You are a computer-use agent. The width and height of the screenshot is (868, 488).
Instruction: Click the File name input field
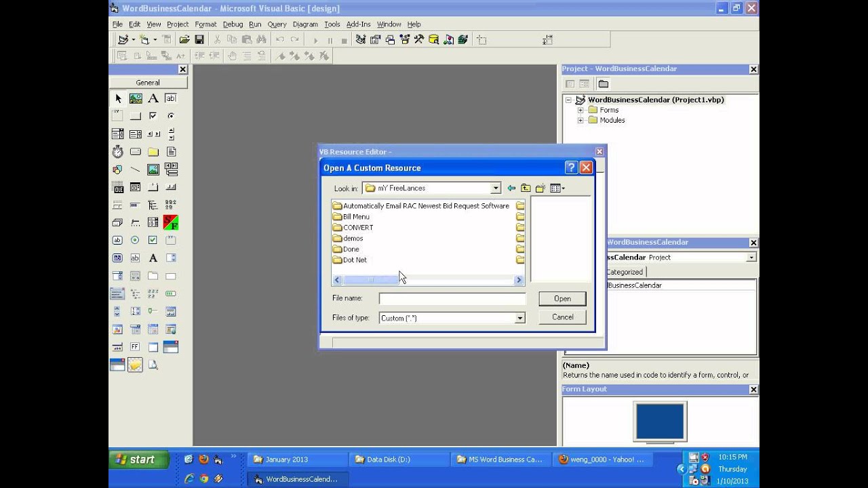tap(452, 299)
